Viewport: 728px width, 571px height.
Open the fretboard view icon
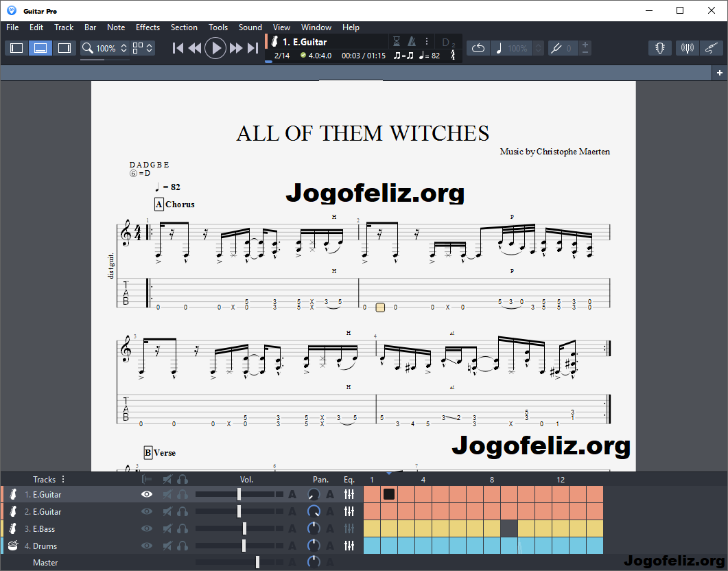(660, 48)
